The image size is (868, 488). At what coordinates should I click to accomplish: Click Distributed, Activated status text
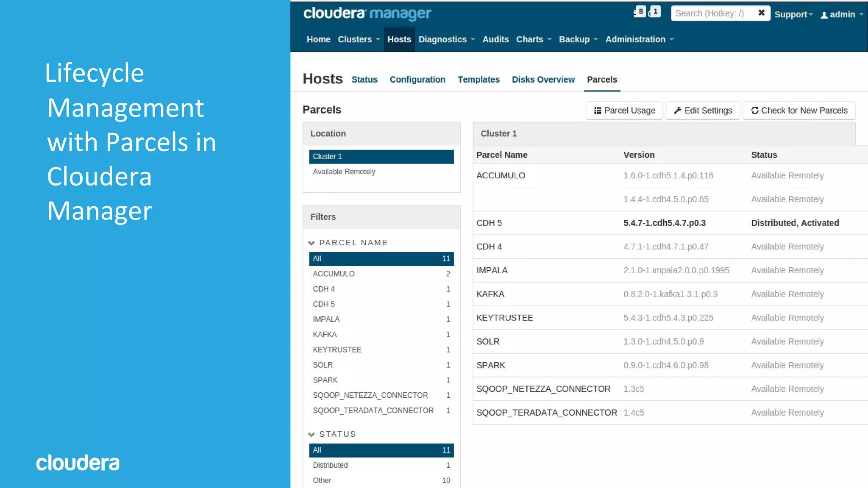[795, 223]
